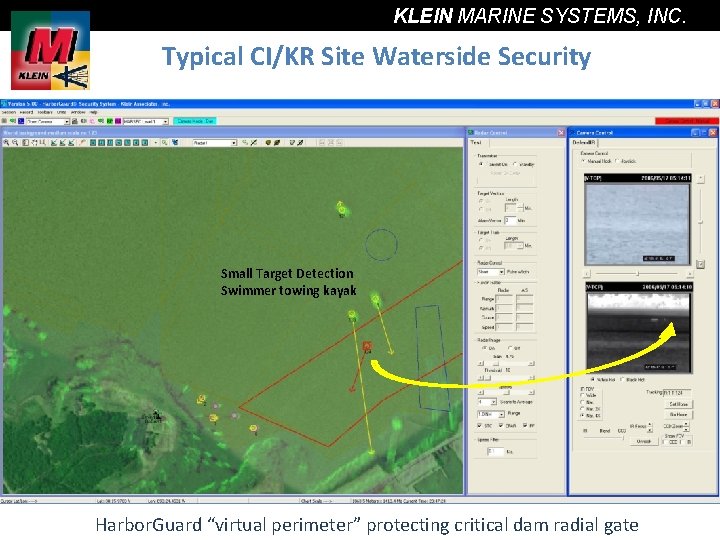720x540 pixels.
Task: Select Black Hot radio below thermal image
Action: [623, 380]
